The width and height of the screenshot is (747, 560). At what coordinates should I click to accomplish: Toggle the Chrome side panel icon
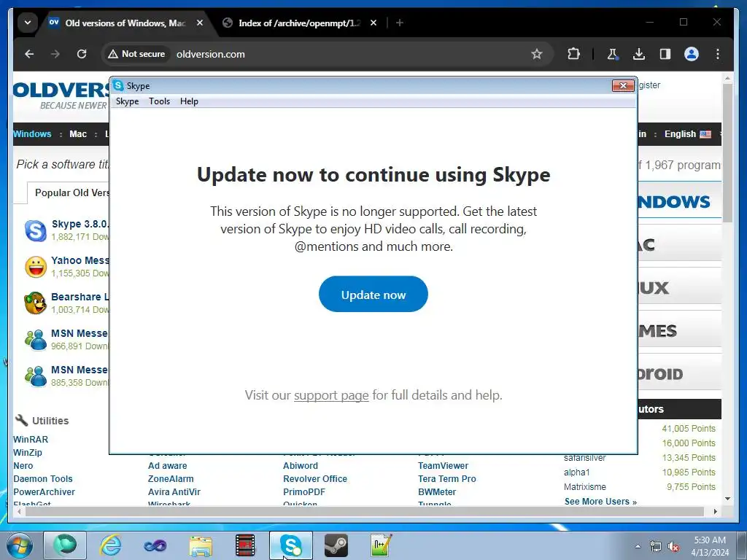(665, 54)
